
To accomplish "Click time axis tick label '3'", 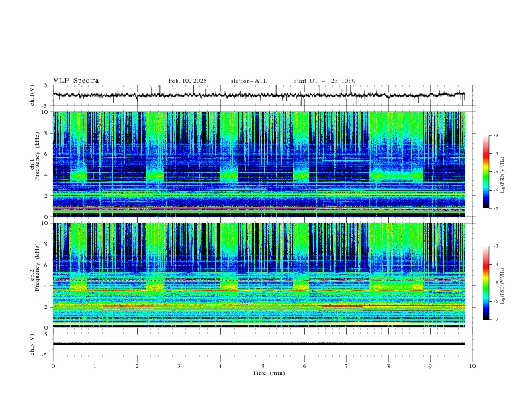I will [179, 366].
